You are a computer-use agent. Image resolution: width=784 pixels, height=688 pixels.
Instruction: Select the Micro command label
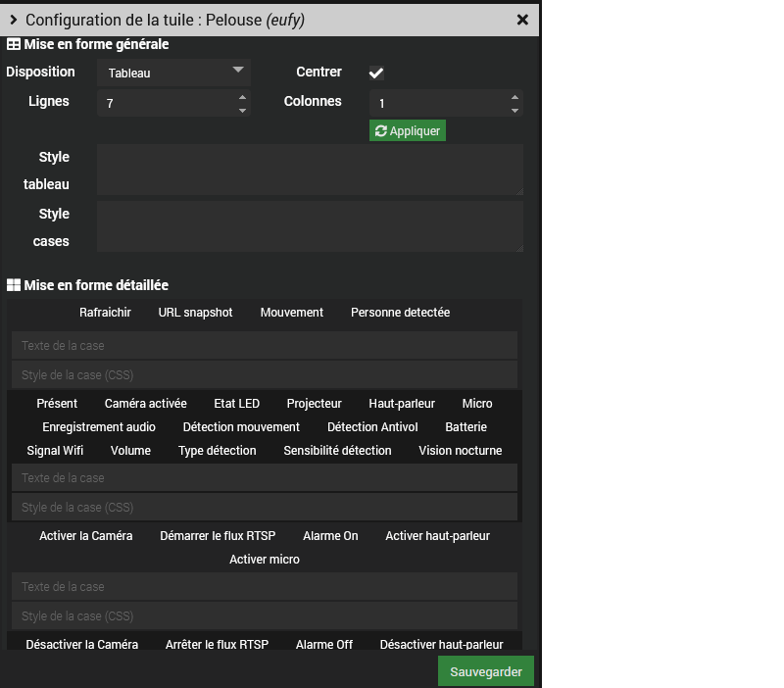pyautogui.click(x=477, y=404)
